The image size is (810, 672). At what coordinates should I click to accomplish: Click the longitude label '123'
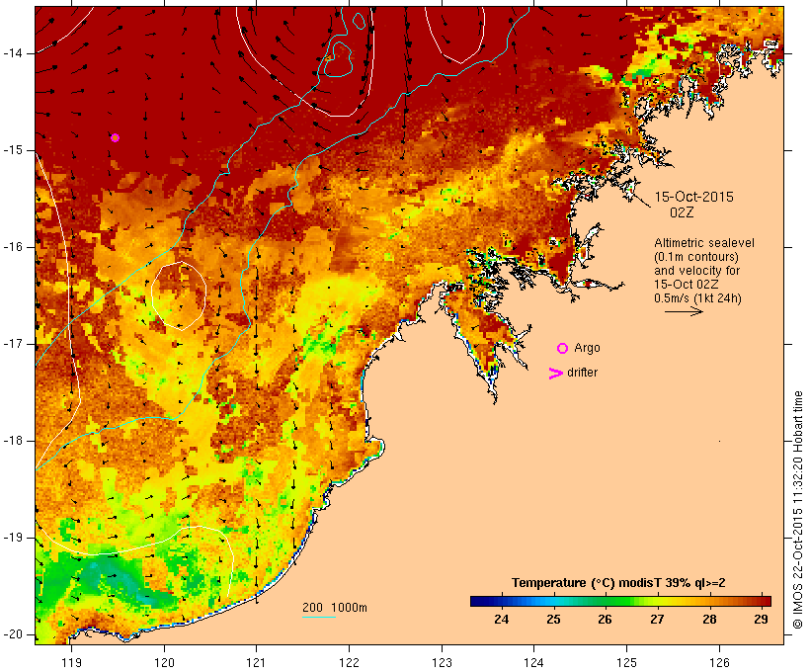pos(442,662)
